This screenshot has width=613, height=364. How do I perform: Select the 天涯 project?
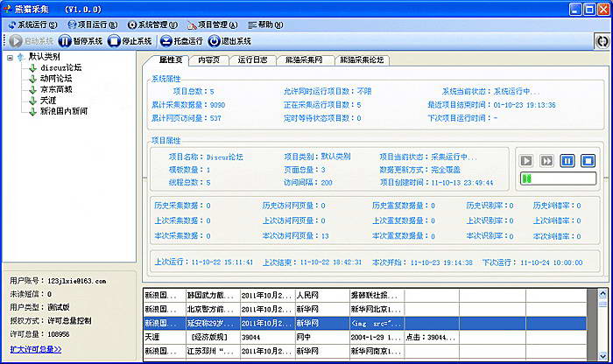48,101
